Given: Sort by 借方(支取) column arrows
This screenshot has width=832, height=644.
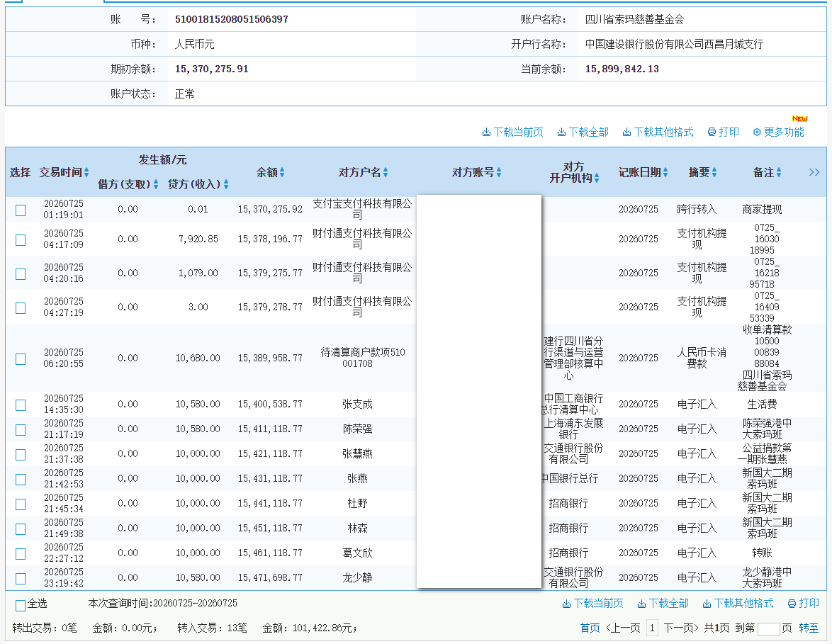Looking at the screenshot, I should coord(155,184).
